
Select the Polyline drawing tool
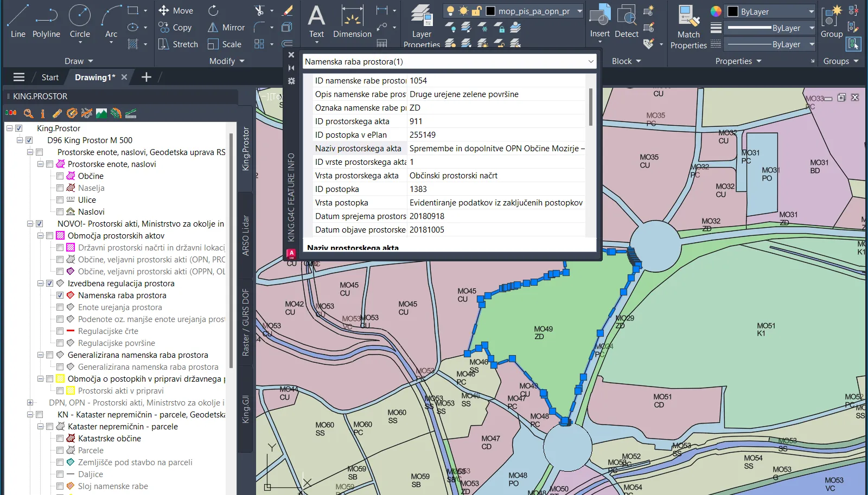(46, 22)
